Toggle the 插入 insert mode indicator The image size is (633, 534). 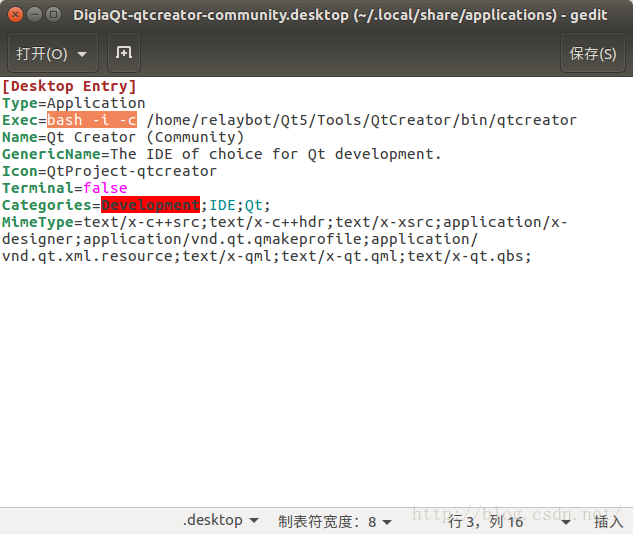tap(608, 521)
